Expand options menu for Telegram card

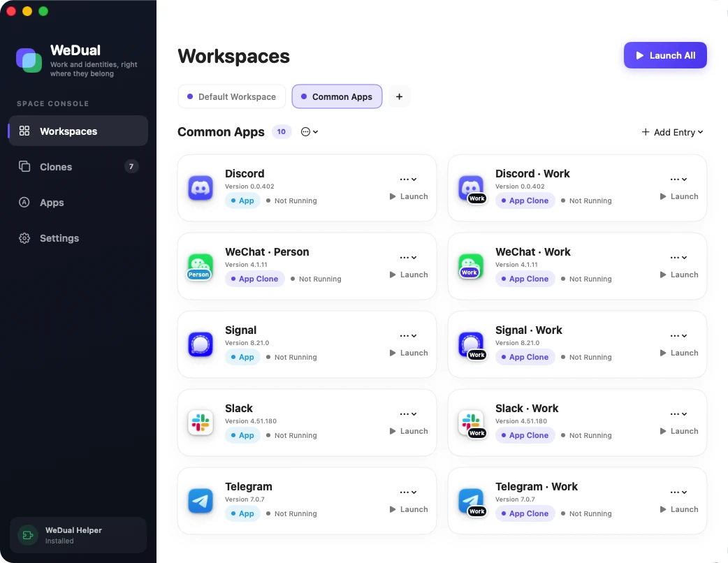tap(408, 492)
